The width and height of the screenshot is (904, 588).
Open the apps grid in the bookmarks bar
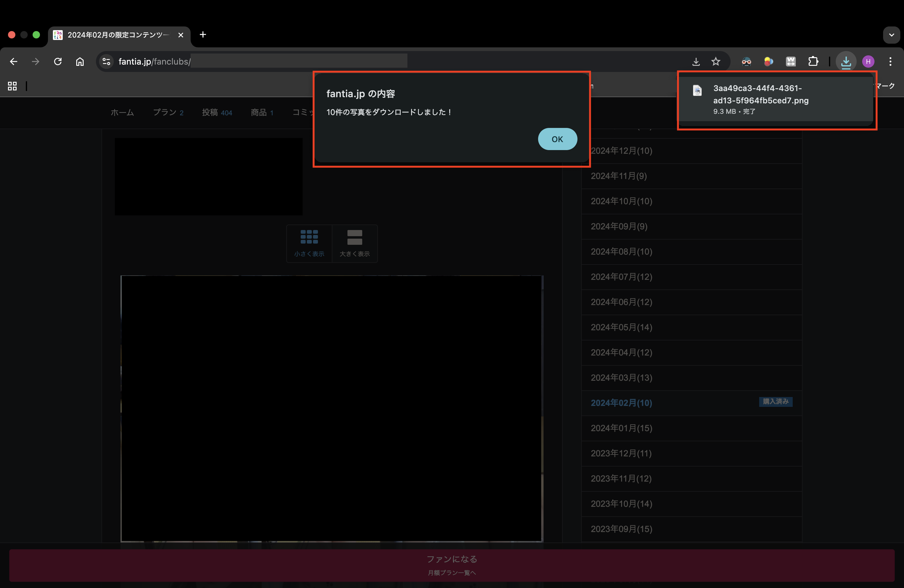click(x=12, y=86)
